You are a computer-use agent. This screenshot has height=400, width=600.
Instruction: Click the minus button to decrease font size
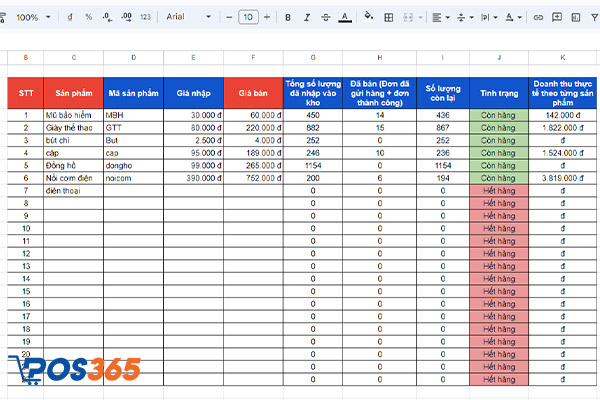pos(229,17)
